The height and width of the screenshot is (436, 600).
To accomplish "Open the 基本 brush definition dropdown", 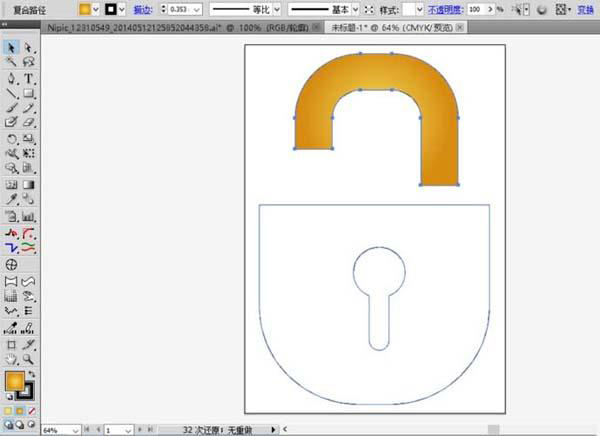I will click(x=355, y=10).
